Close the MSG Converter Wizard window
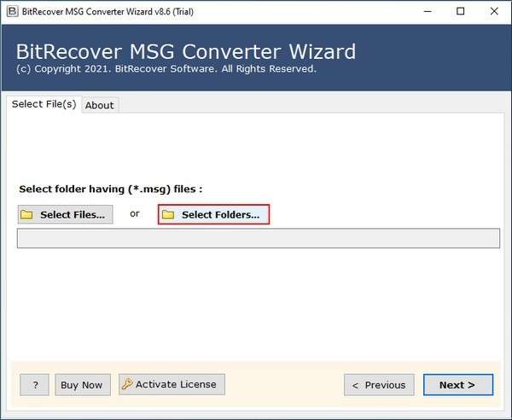Image resolution: width=512 pixels, height=420 pixels. pyautogui.click(x=494, y=11)
